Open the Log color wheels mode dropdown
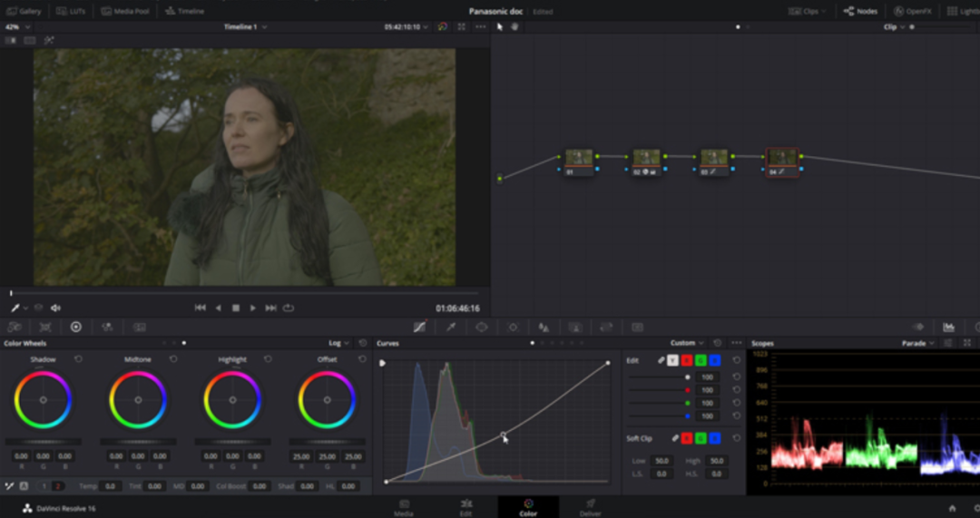Image resolution: width=980 pixels, height=518 pixels. click(x=339, y=343)
